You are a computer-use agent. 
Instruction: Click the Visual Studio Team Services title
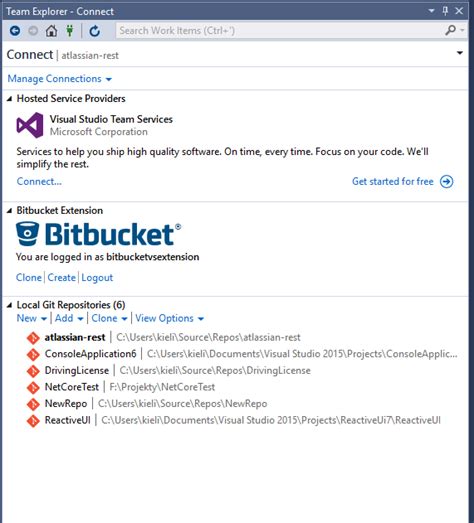coord(111,119)
